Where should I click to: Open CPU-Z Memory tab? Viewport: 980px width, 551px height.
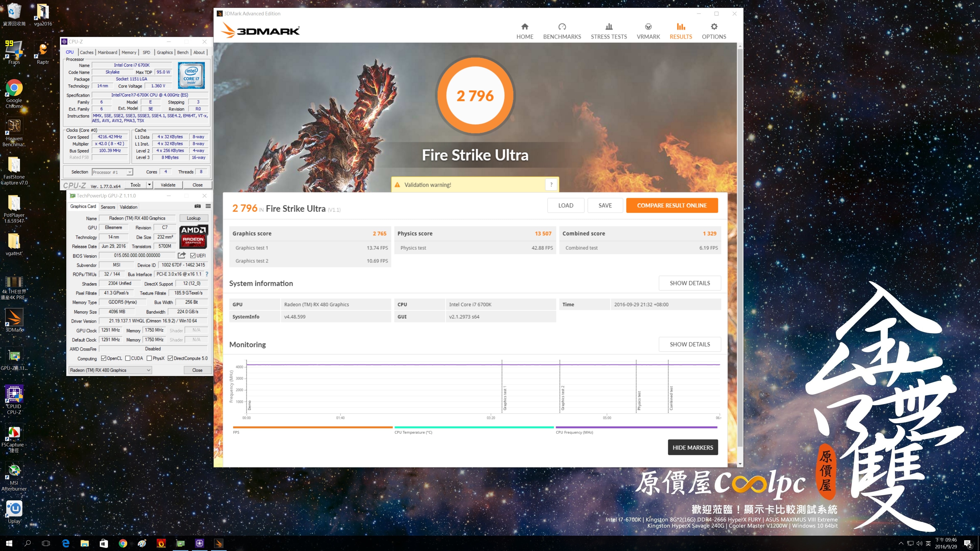click(129, 53)
